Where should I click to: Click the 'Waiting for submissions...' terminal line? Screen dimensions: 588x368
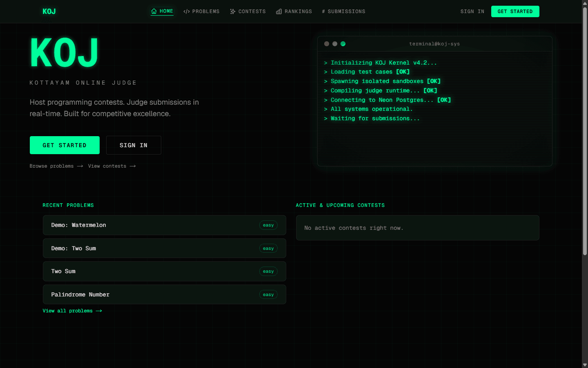(x=372, y=119)
